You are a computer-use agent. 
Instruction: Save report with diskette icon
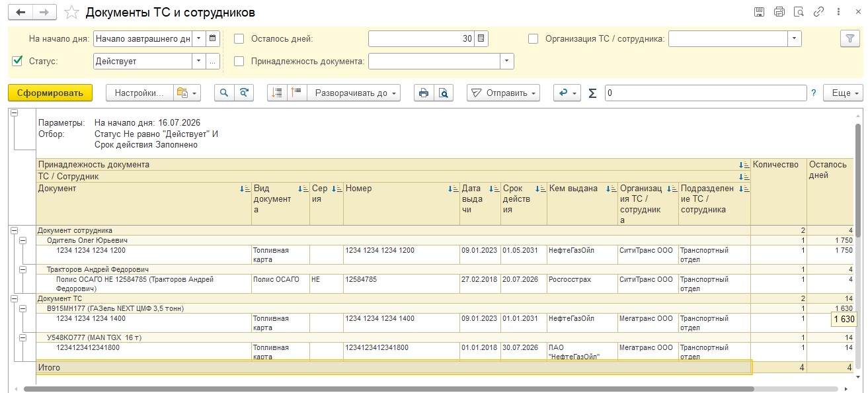(759, 12)
